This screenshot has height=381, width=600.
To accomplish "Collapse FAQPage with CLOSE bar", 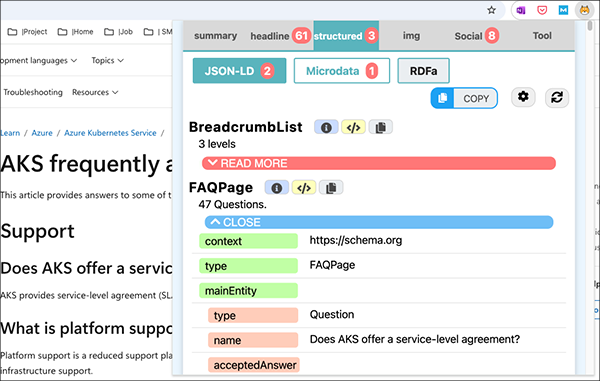I will 379,222.
